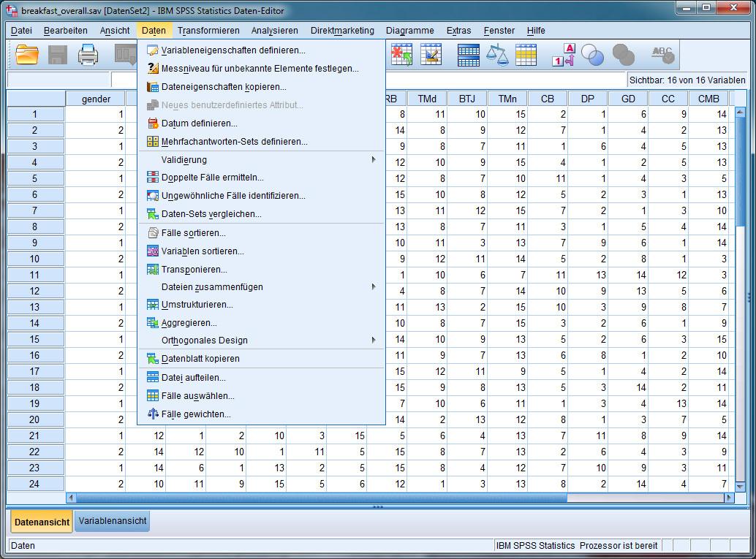Click the overlapping circles variable sets icon

click(x=593, y=55)
